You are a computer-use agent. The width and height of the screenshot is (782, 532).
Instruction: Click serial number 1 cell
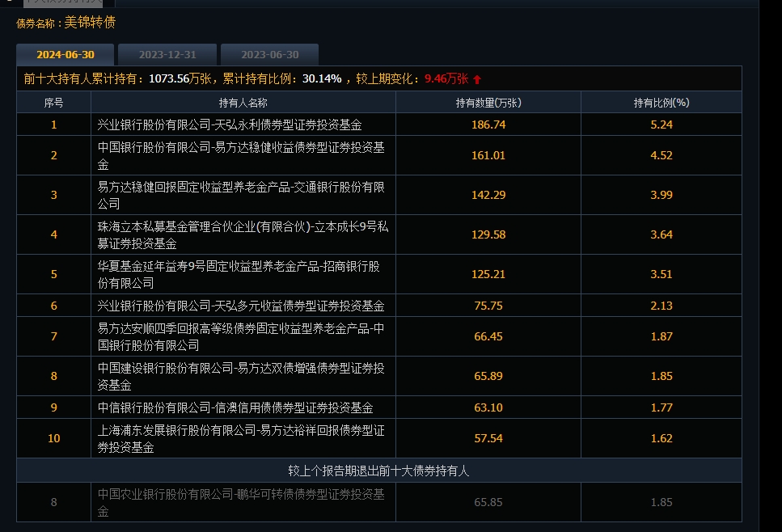pos(54,125)
